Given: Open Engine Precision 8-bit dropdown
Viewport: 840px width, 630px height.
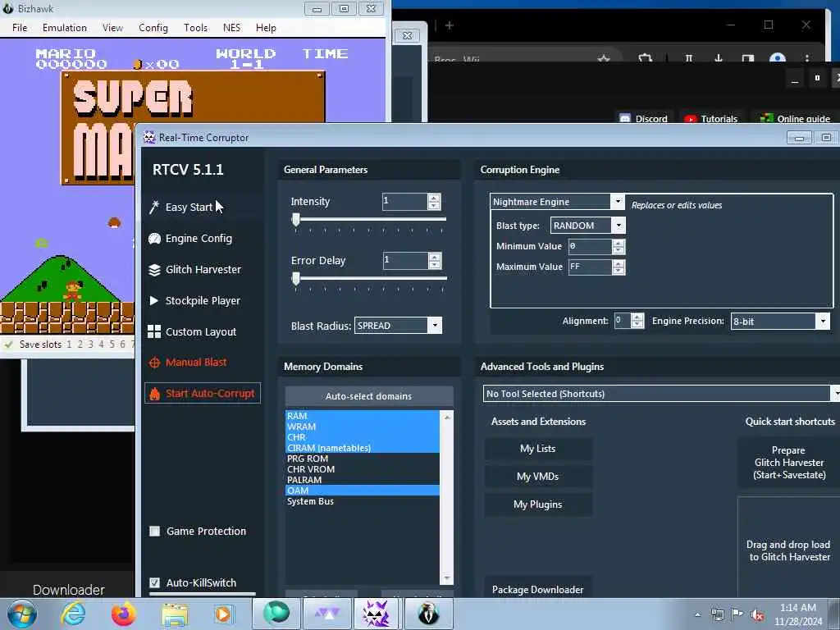Looking at the screenshot, I should [823, 321].
